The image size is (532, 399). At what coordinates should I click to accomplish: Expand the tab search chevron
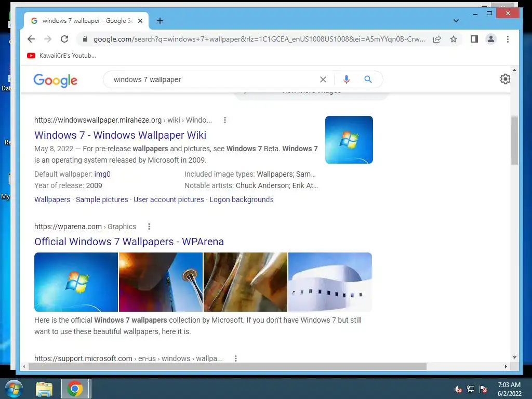point(456,21)
